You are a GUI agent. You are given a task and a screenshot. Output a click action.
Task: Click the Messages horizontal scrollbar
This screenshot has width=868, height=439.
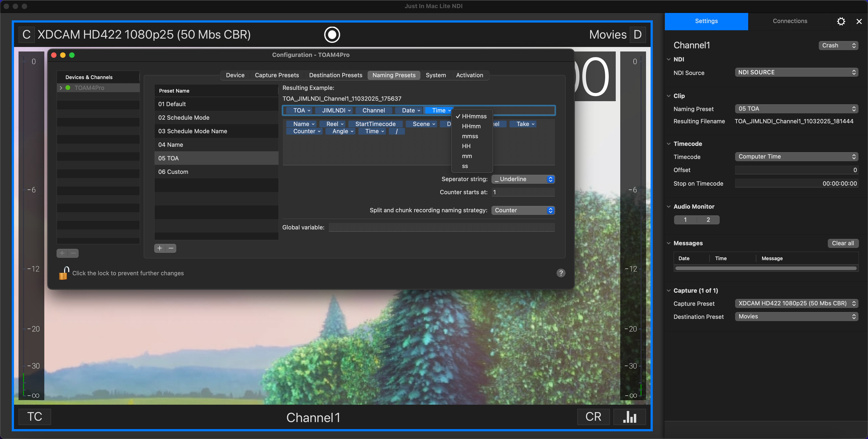click(x=766, y=268)
